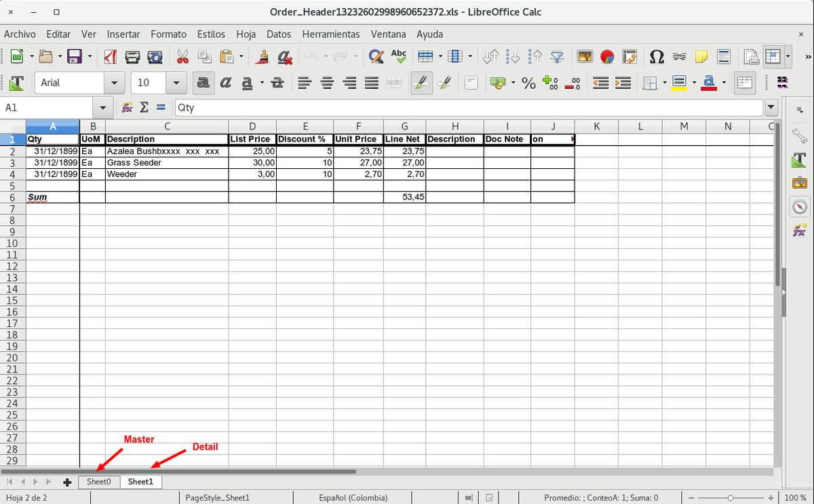Insert a chart from the toolbar

click(608, 56)
